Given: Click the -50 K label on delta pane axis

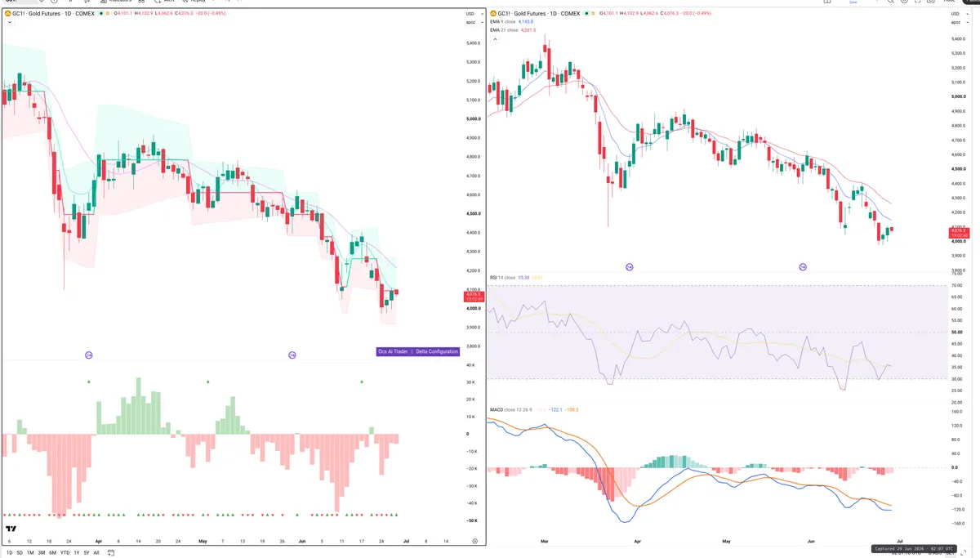Looking at the screenshot, I should pos(471,520).
